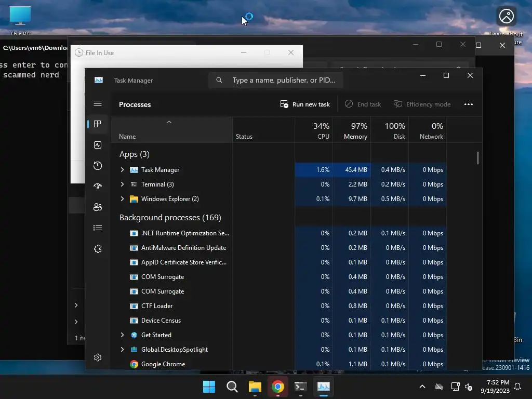Select Processes page icon in sidebar
This screenshot has width=532, height=399.
coord(98,124)
